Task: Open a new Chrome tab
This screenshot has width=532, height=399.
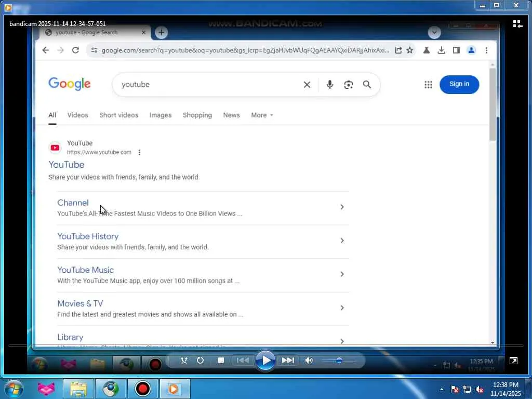Action: [x=161, y=33]
